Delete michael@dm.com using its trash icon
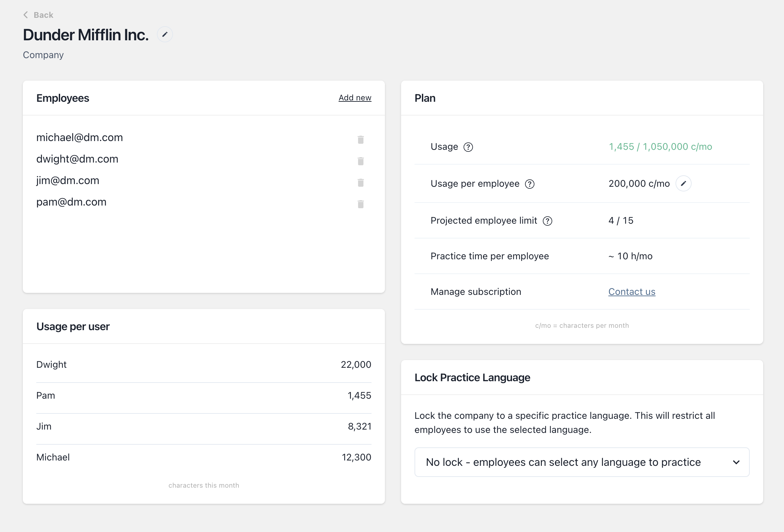 360,139
